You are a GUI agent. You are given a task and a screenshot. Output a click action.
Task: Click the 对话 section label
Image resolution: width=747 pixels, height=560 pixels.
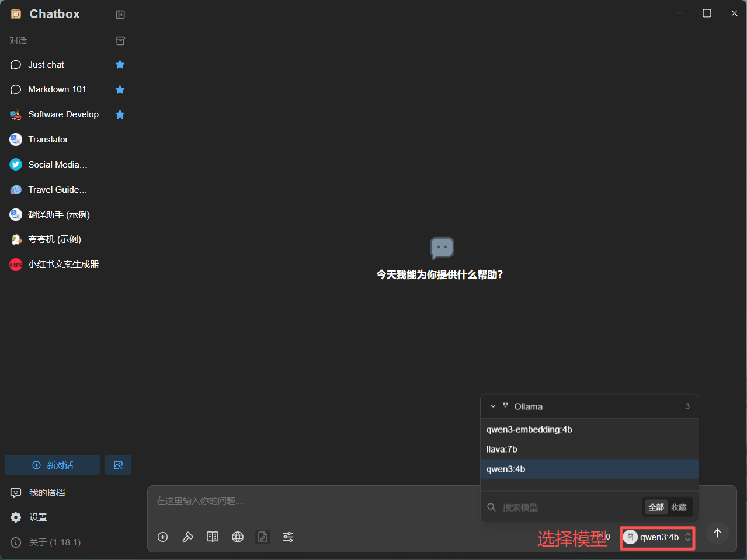[18, 41]
